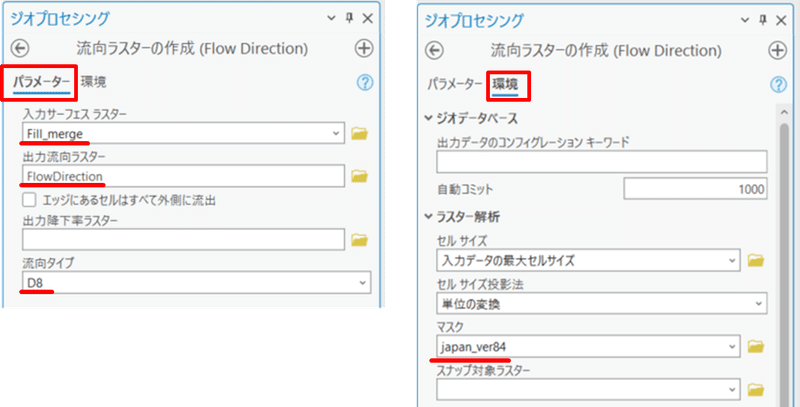Click plus add icon in right pane
Image resolution: width=800 pixels, height=407 pixels.
[778, 50]
